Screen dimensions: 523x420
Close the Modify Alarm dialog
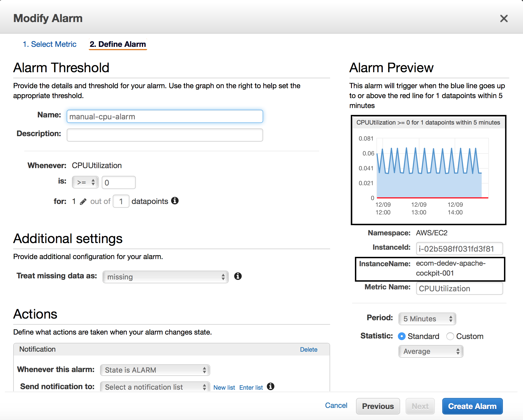[x=504, y=18]
